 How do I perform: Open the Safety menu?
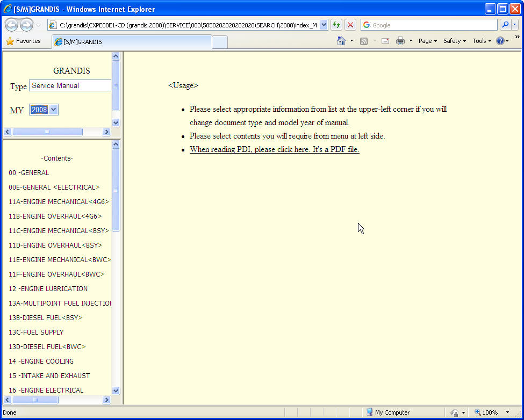click(455, 41)
